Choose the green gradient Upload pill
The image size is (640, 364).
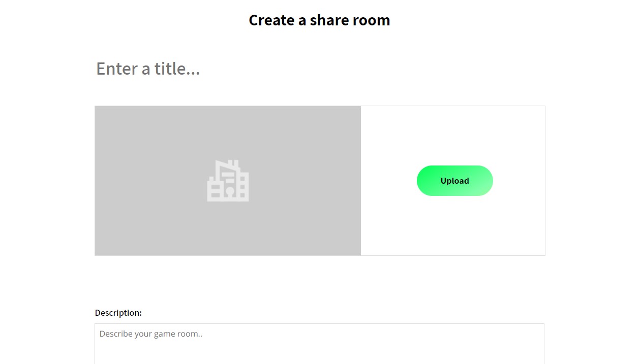(x=454, y=181)
